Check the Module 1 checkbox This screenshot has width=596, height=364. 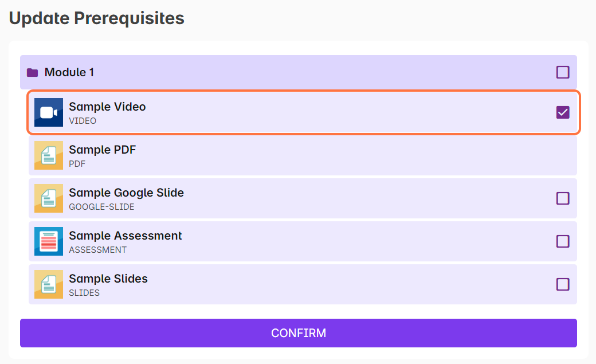click(x=562, y=72)
